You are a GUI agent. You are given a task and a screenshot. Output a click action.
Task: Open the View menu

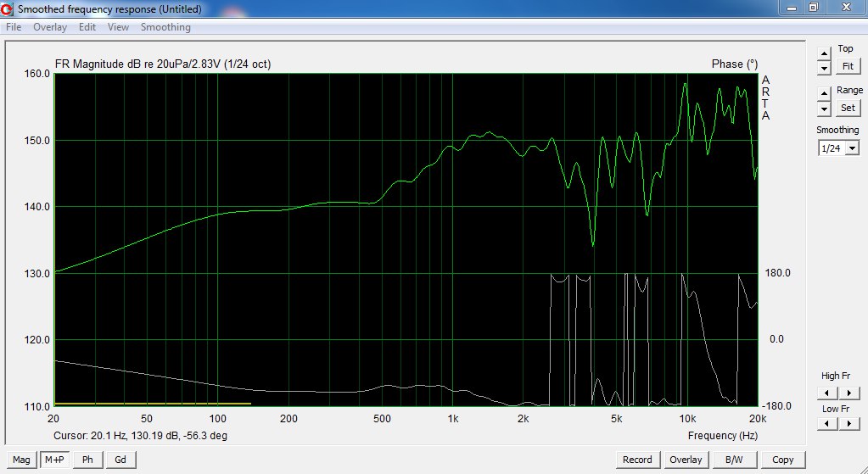coord(118,27)
